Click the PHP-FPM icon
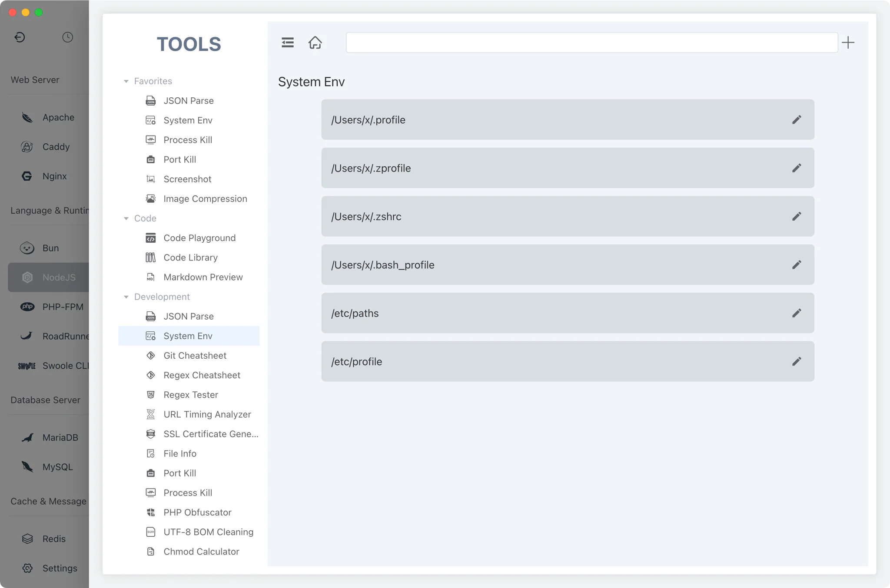Viewport: 890px width, 588px height. (x=27, y=307)
